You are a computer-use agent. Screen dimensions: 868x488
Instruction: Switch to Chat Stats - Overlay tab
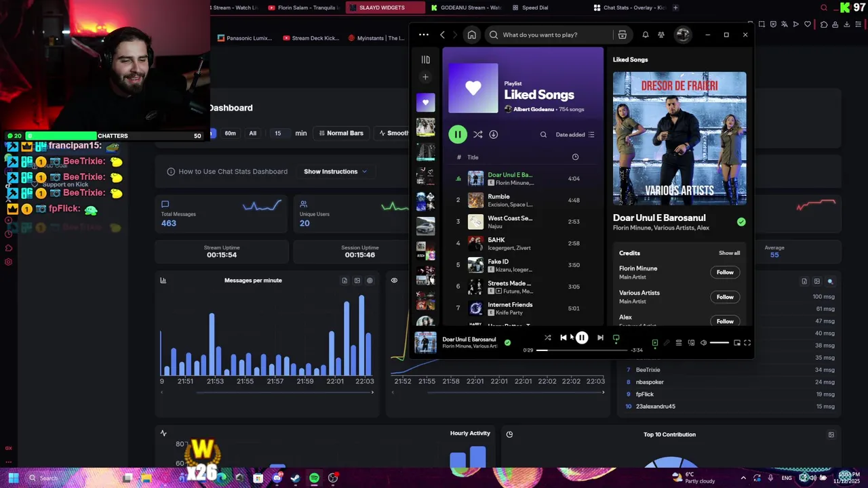click(x=631, y=7)
